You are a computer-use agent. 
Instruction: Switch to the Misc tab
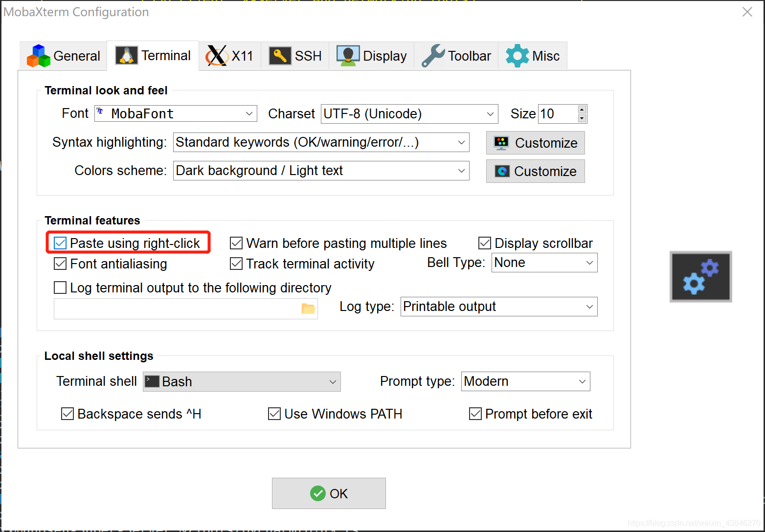533,56
